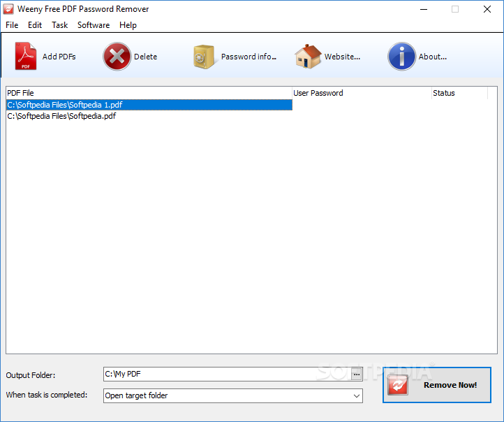
Task: Click the User Password column header
Action: pos(362,93)
